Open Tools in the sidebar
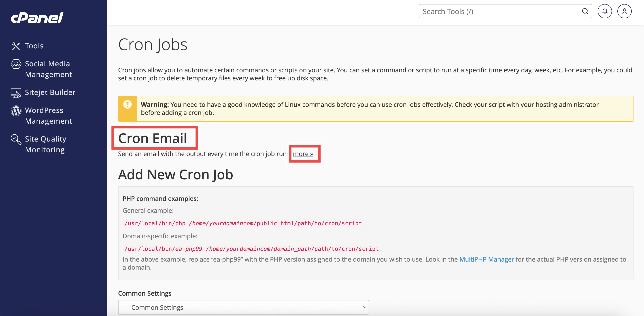This screenshot has height=316, width=644. [34, 46]
